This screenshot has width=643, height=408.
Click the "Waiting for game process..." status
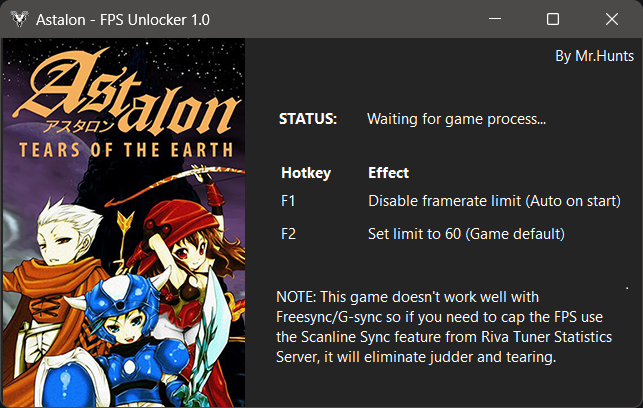click(x=456, y=119)
